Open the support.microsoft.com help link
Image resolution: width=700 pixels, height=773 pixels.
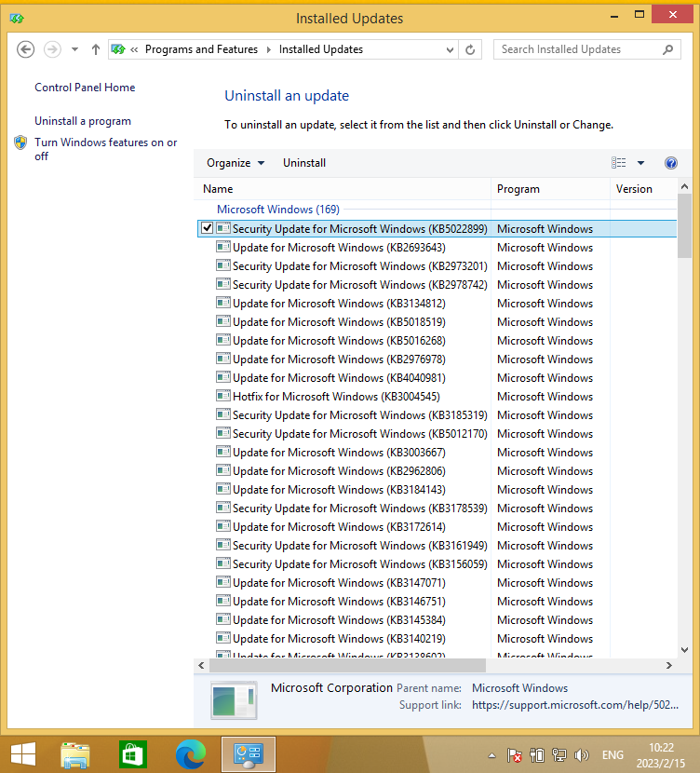point(575,705)
